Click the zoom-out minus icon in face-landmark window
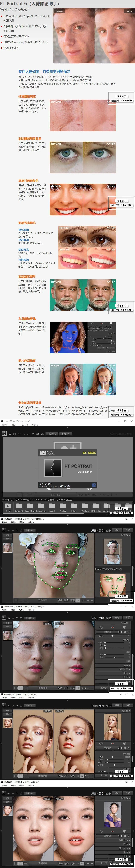The height and width of the screenshot is (868, 135). (x=92, y=600)
